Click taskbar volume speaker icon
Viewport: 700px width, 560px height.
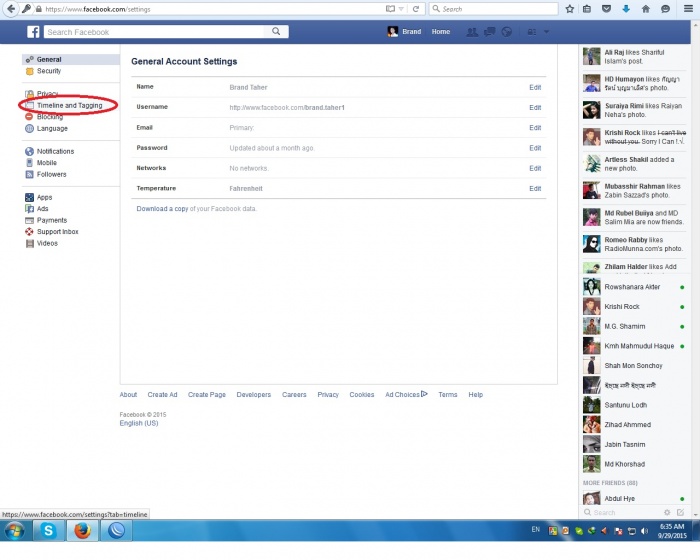(644, 531)
